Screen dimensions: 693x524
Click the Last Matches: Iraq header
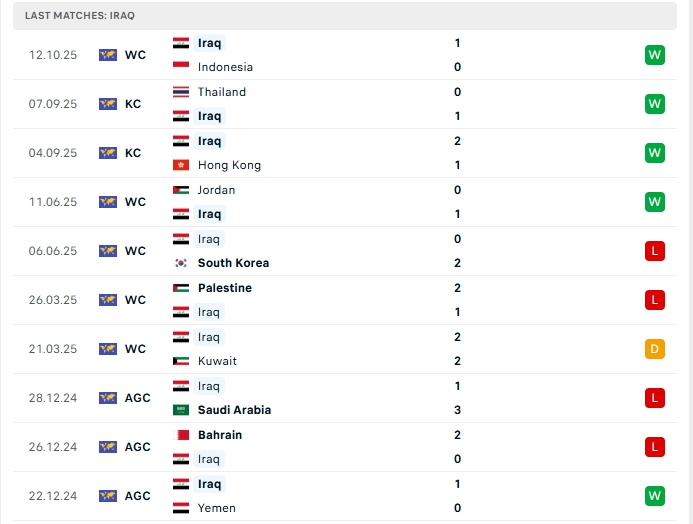[x=80, y=16]
